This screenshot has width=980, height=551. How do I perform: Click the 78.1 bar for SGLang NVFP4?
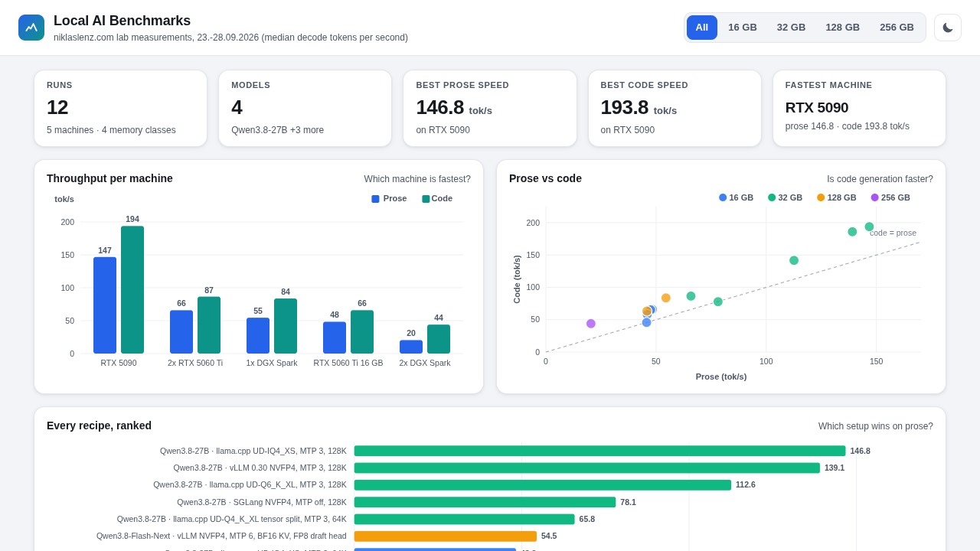click(485, 502)
